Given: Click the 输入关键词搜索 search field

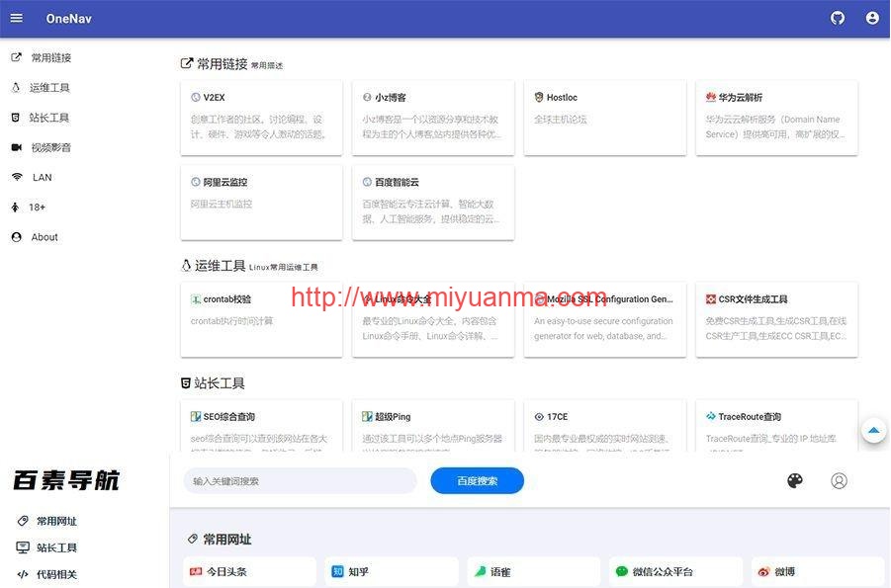Looking at the screenshot, I should [300, 480].
